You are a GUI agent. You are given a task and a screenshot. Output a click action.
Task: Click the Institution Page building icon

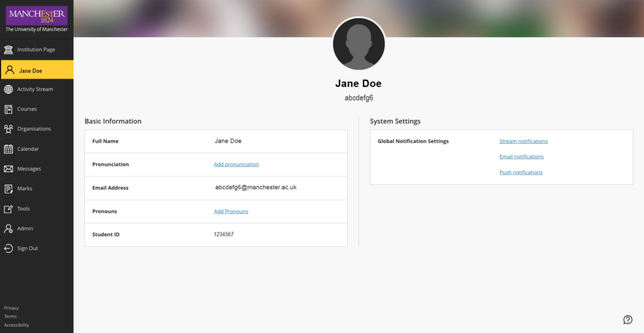click(8, 50)
